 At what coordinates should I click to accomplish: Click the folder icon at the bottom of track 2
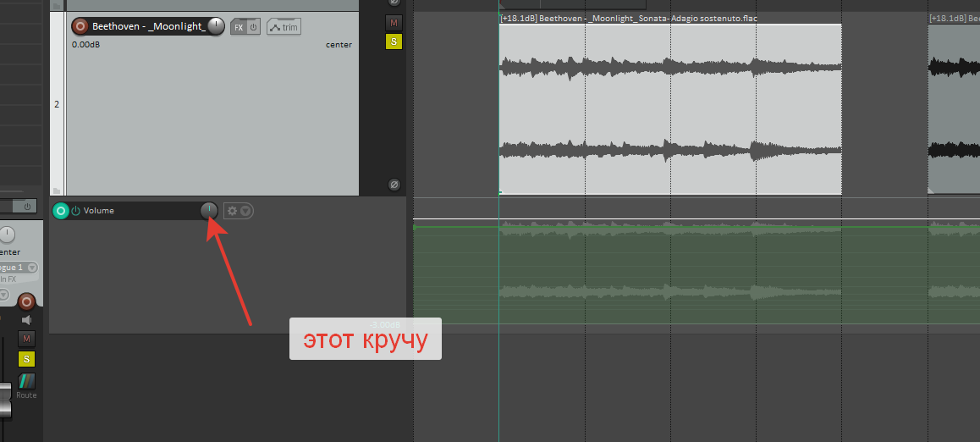click(x=57, y=191)
